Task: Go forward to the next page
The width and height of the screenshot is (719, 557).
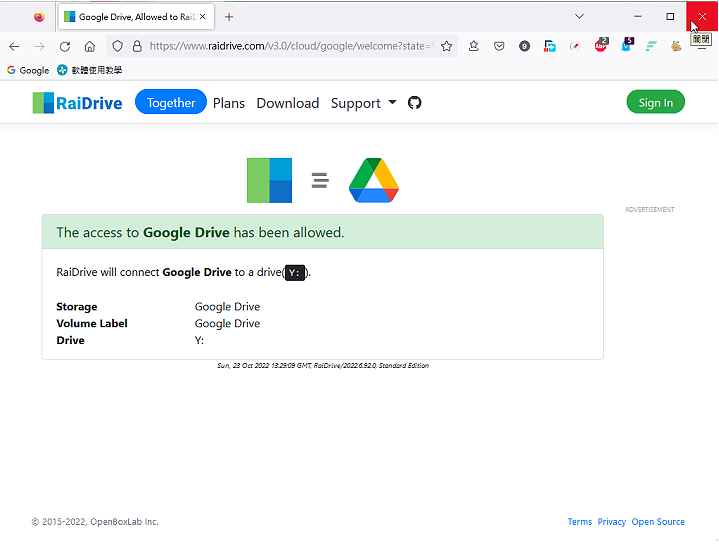Action: coord(39,46)
